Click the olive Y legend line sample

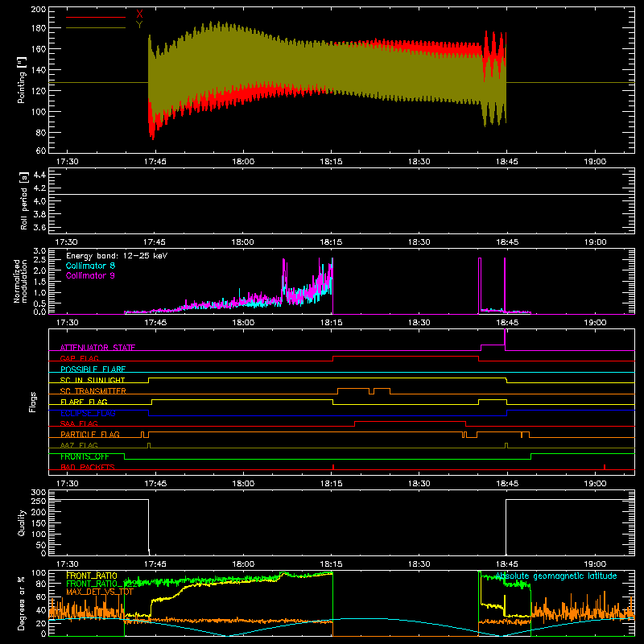pyautogui.click(x=96, y=28)
